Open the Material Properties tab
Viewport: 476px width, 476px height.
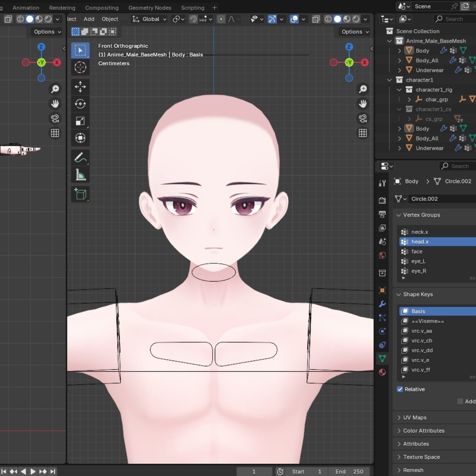pos(382,371)
